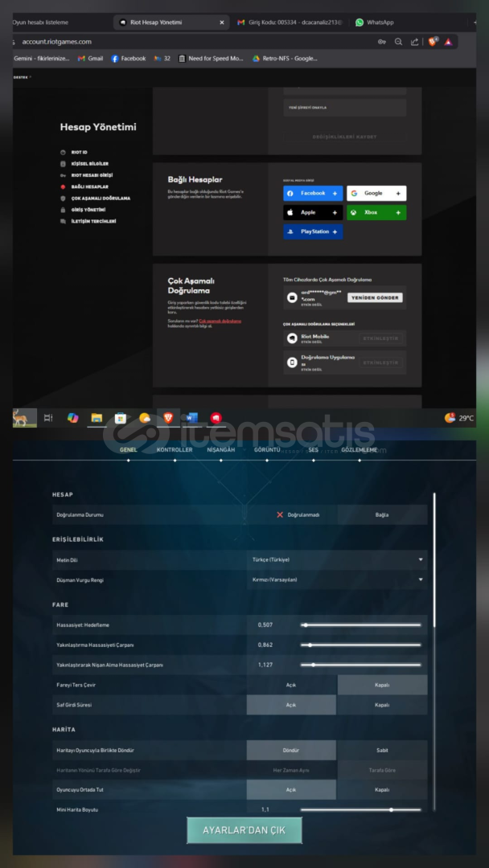Image resolution: width=489 pixels, height=868 pixels.
Task: Switch to the Gmail Giriş Kodu tab
Action: click(x=289, y=23)
